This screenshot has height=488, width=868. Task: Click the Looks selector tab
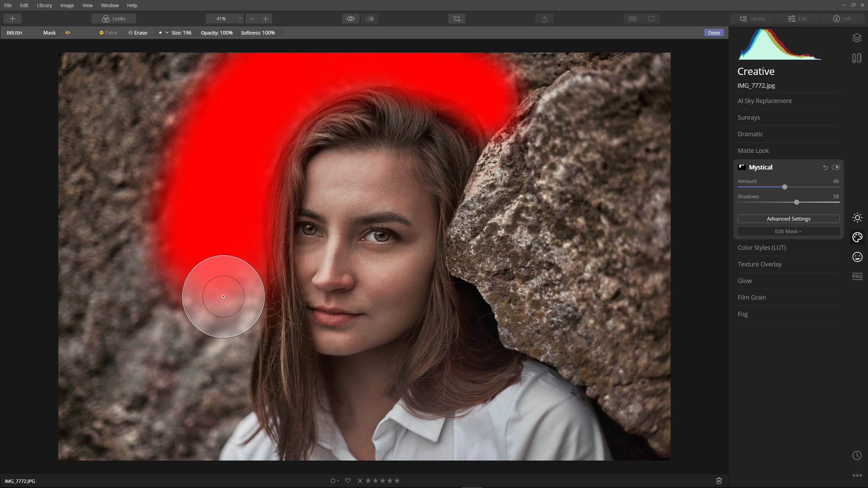(114, 19)
